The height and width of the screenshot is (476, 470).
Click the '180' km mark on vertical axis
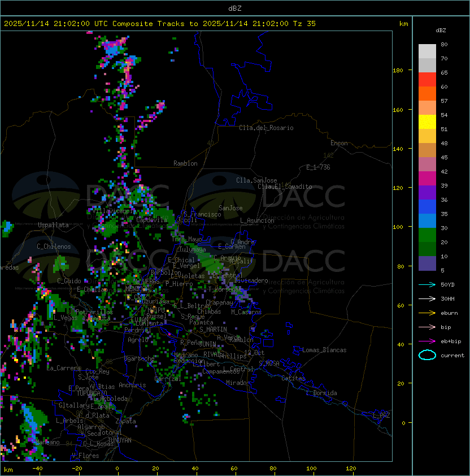pyautogui.click(x=398, y=71)
